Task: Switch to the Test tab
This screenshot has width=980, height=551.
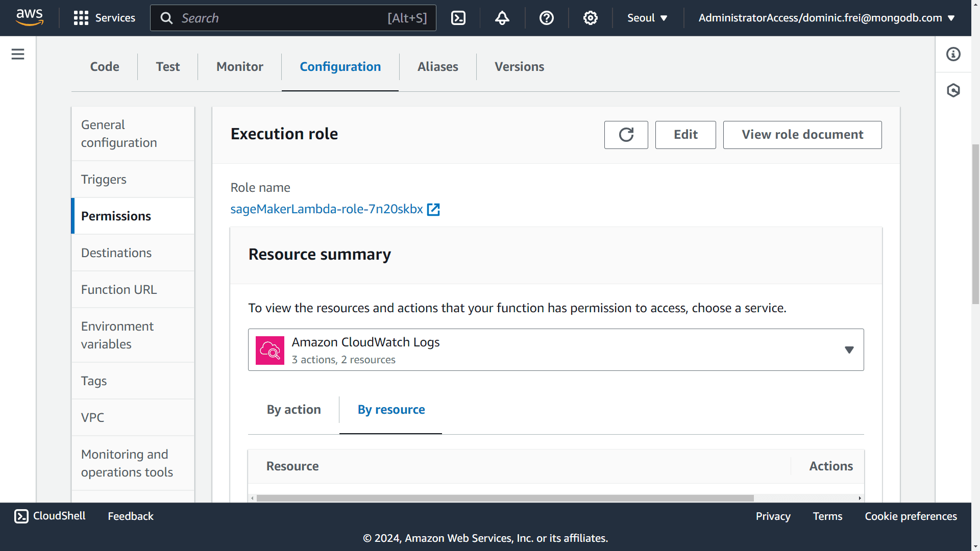Action: [168, 67]
